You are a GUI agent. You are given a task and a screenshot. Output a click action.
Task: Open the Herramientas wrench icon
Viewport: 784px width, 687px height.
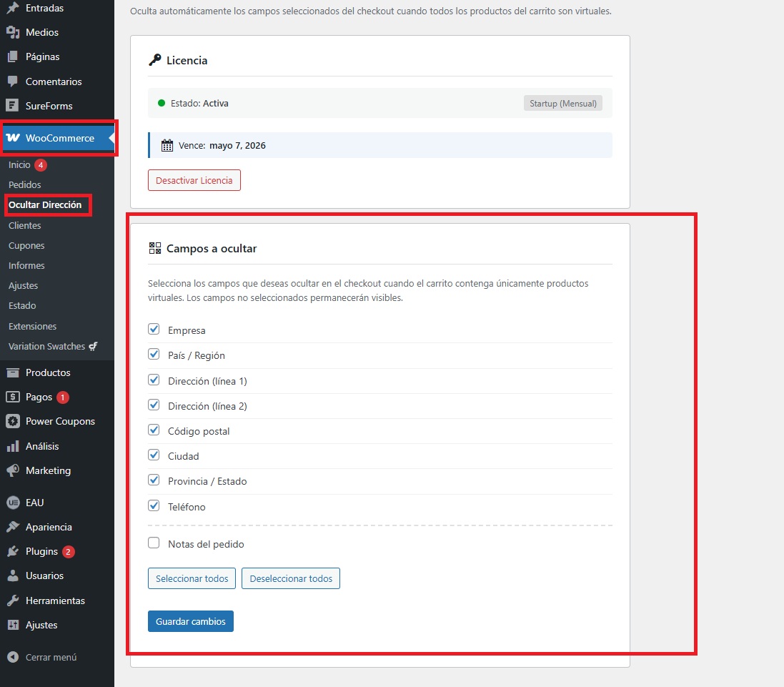12,600
